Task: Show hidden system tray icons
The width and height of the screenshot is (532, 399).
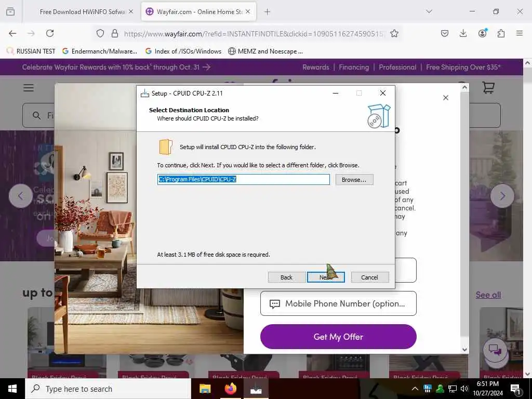Action: pos(415,389)
